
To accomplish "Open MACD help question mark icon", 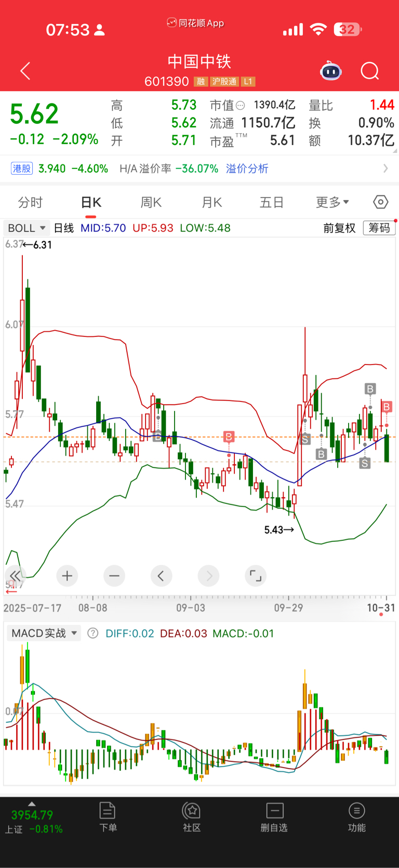I will click(92, 633).
